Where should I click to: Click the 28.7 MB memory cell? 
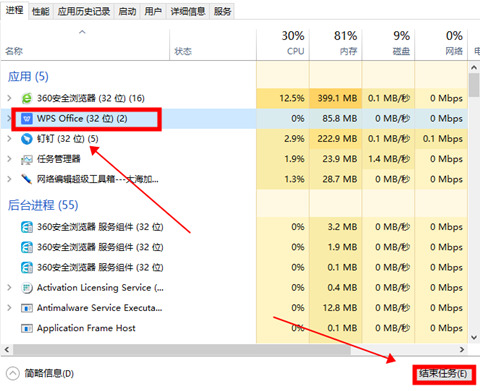pos(335,179)
